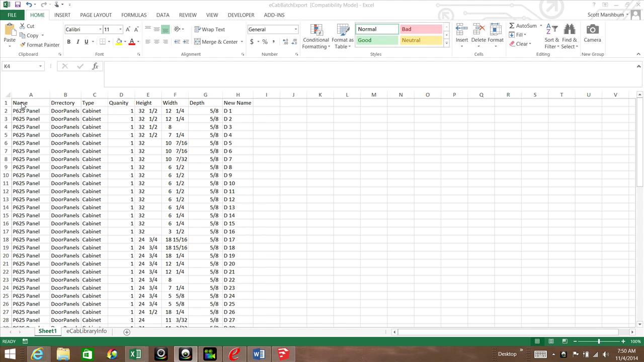Viewport: 644px width, 362px height.
Task: Toggle Bold formatting
Action: tap(69, 42)
